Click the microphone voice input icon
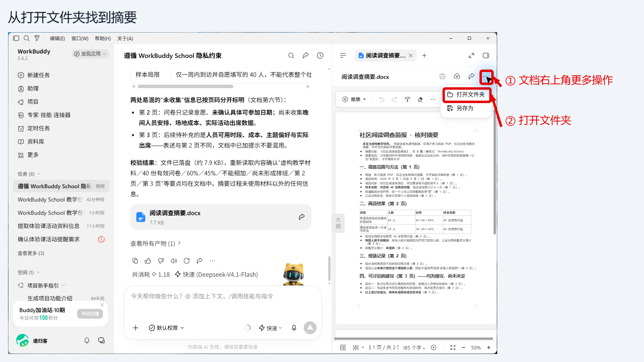The image size is (644, 362). [294, 328]
